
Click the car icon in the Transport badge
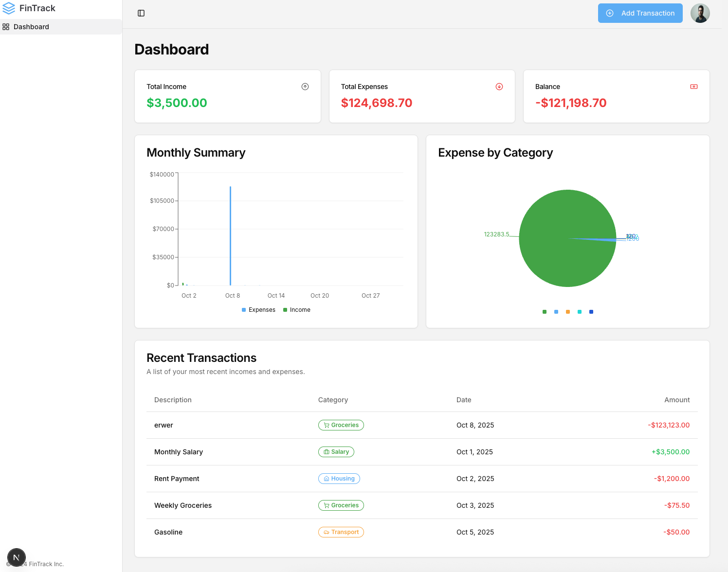tap(326, 532)
